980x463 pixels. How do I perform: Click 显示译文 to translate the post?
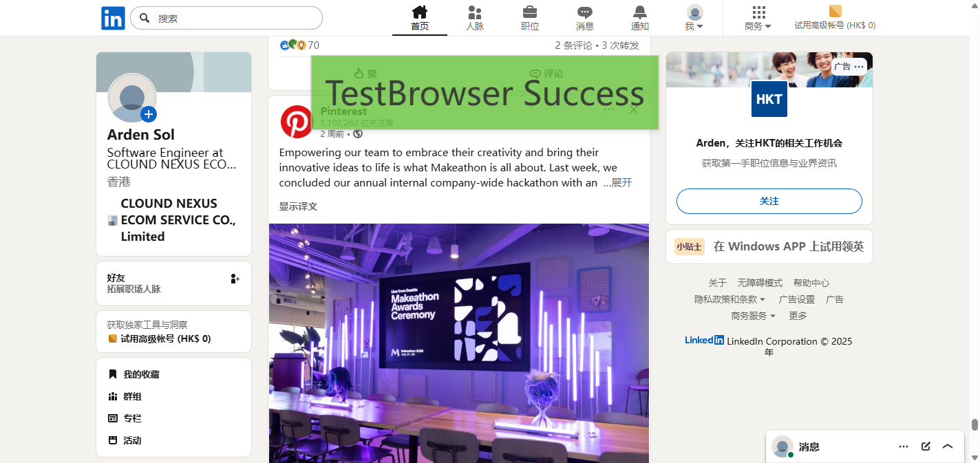point(298,206)
